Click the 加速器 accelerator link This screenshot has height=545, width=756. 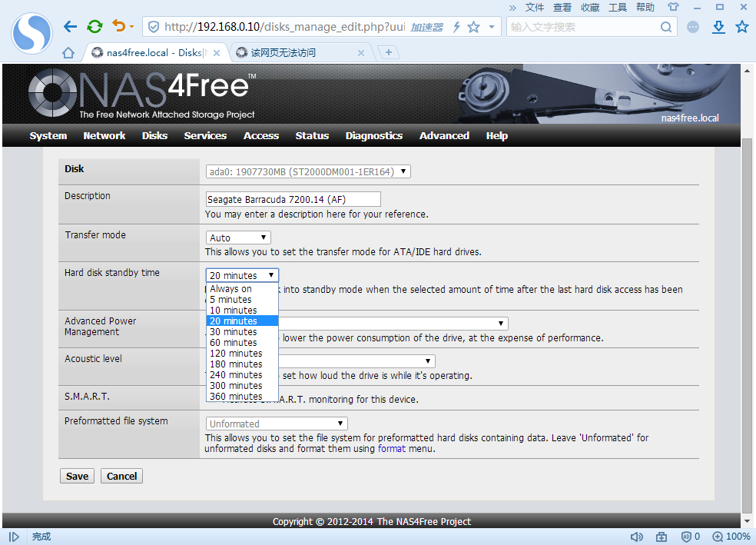[x=426, y=27]
